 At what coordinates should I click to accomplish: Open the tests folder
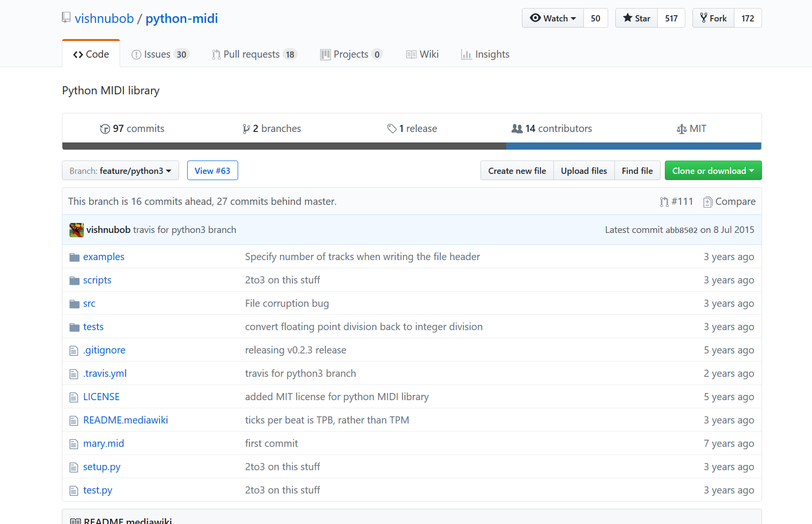click(93, 327)
